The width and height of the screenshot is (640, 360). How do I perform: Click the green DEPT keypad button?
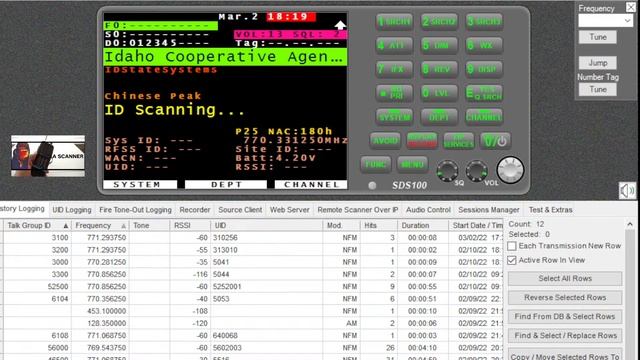[x=439, y=117]
